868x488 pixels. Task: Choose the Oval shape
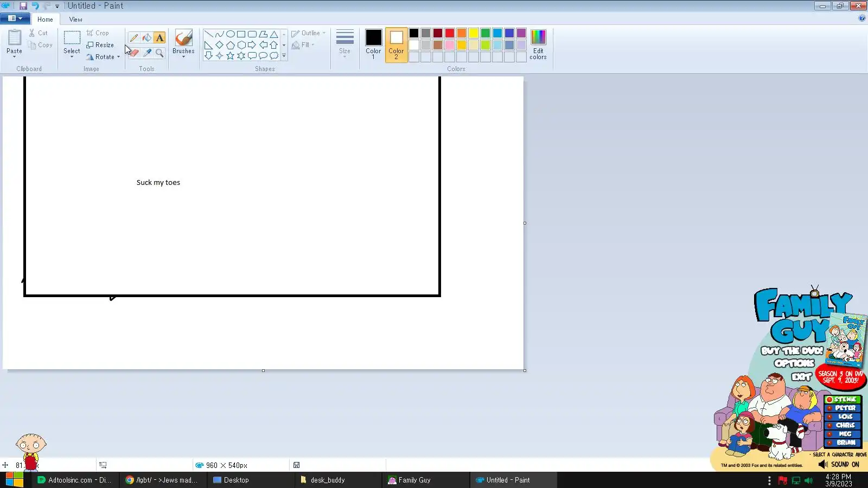pos(230,34)
